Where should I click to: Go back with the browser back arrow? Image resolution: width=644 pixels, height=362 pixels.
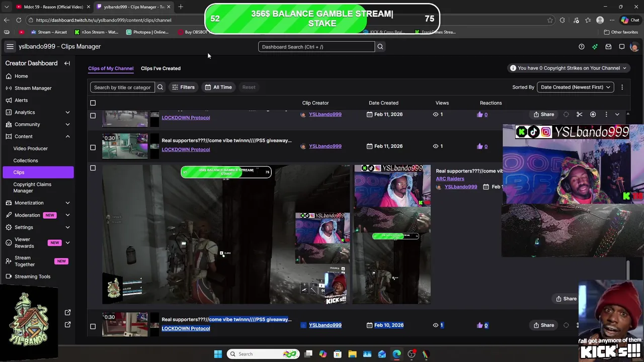[7, 20]
